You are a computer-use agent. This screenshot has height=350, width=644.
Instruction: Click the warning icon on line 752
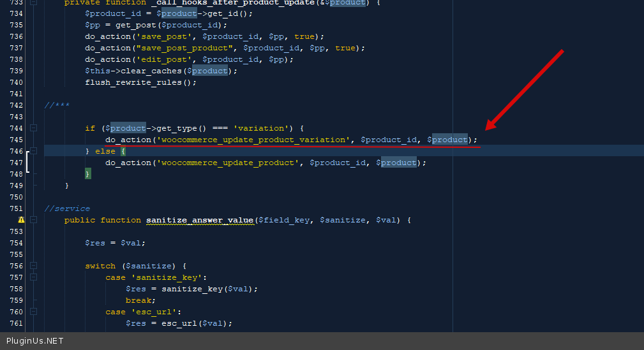click(21, 220)
